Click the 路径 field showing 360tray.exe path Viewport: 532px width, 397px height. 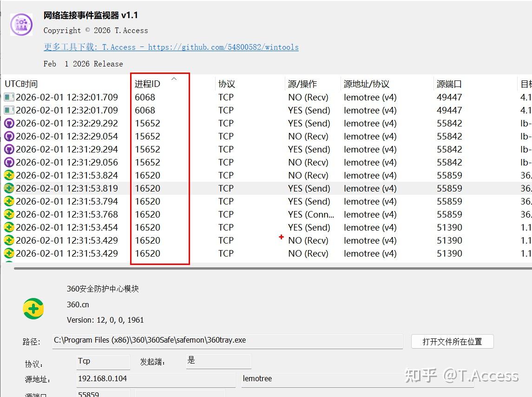coord(228,341)
